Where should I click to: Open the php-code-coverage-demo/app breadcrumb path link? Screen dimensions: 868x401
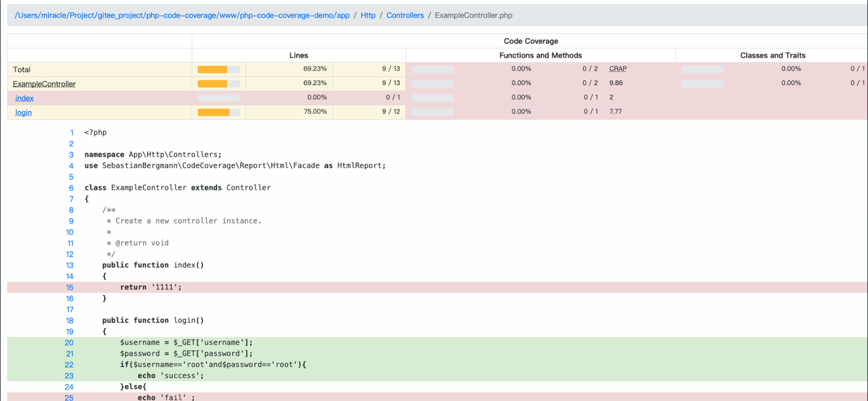(182, 15)
